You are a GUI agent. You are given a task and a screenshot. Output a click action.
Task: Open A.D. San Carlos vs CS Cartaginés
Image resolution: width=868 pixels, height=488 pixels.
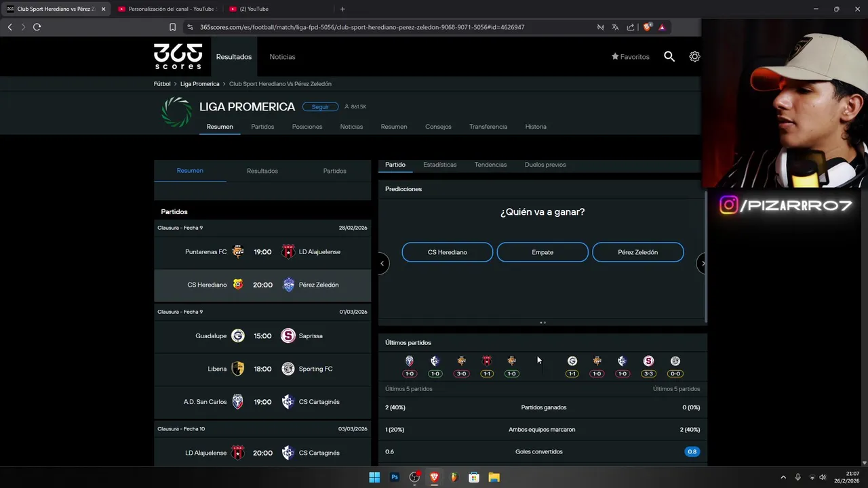click(262, 402)
